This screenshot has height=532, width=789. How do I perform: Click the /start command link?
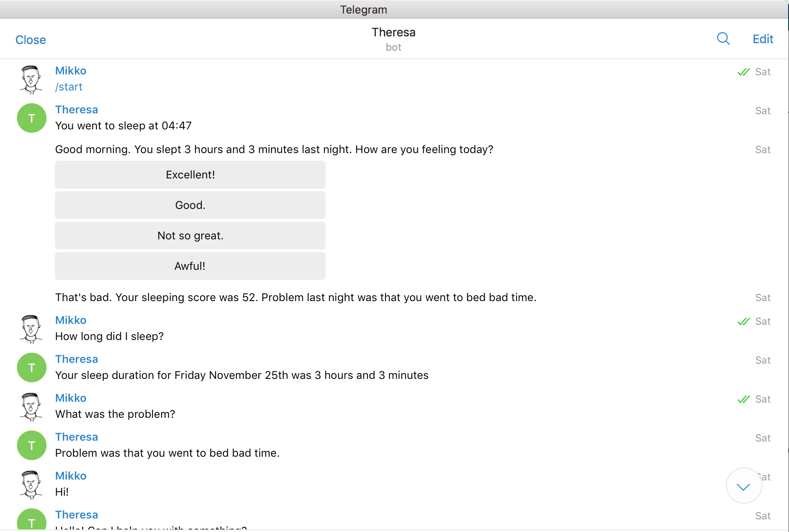(x=69, y=87)
